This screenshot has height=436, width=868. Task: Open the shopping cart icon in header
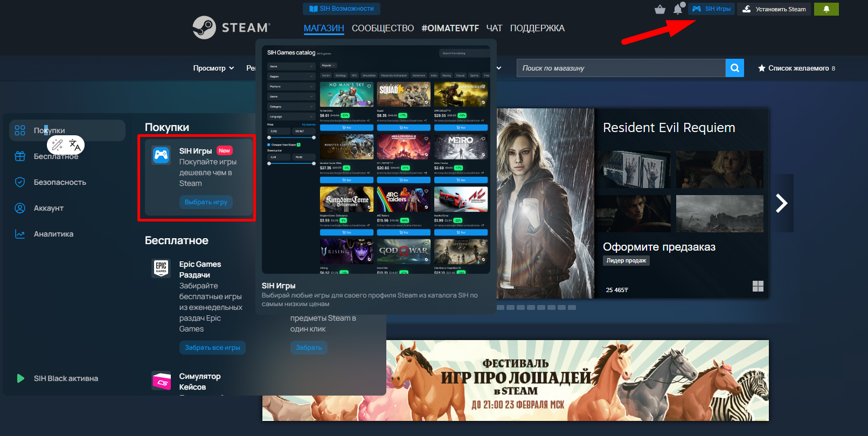[x=660, y=9]
